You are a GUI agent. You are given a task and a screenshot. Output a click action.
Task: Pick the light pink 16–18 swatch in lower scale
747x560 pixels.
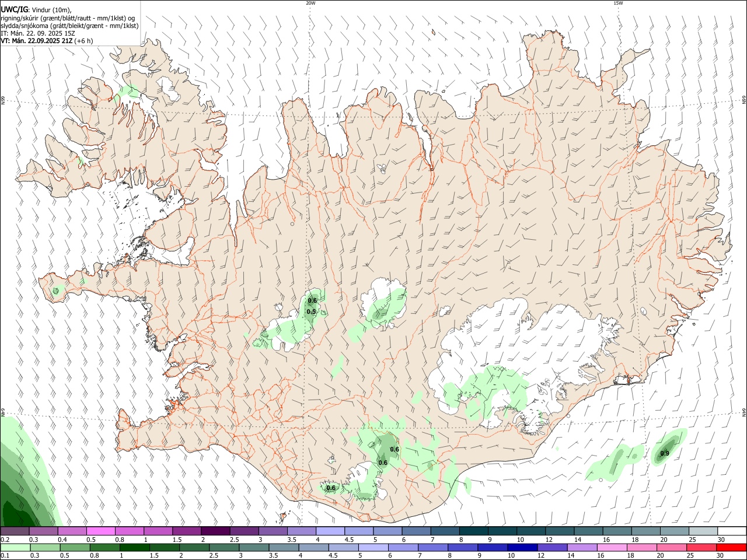612,547
